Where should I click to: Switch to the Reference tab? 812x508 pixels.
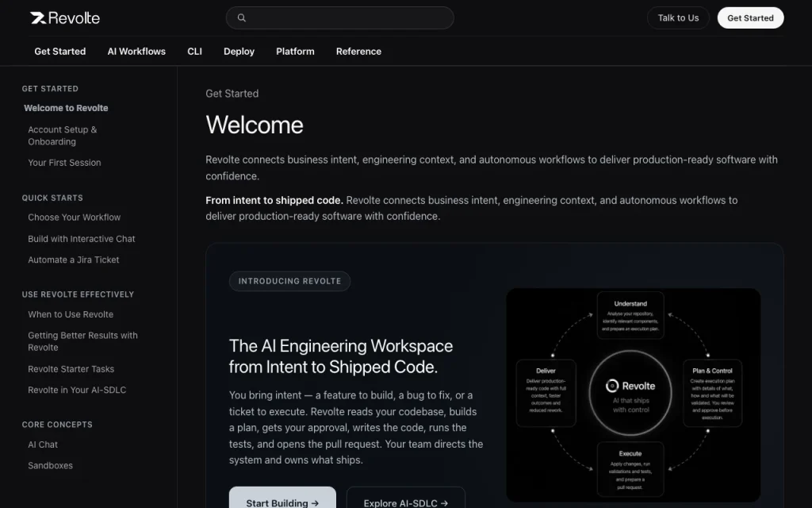pyautogui.click(x=358, y=52)
